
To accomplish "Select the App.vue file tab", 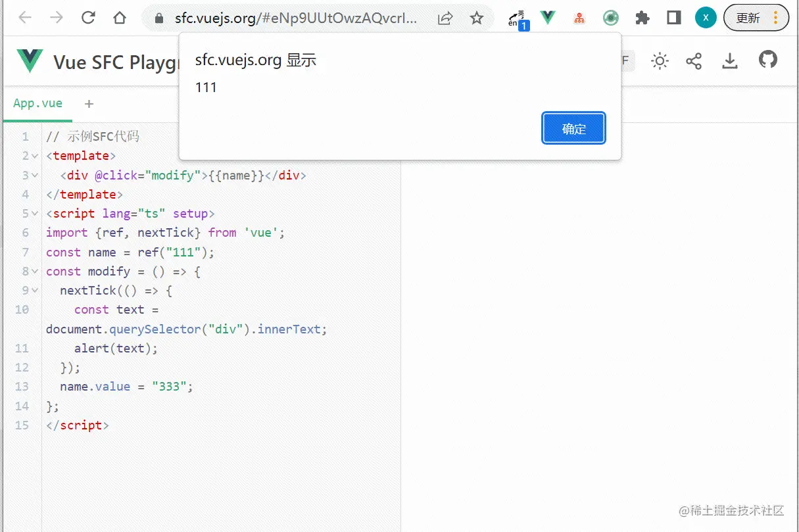I will [37, 103].
